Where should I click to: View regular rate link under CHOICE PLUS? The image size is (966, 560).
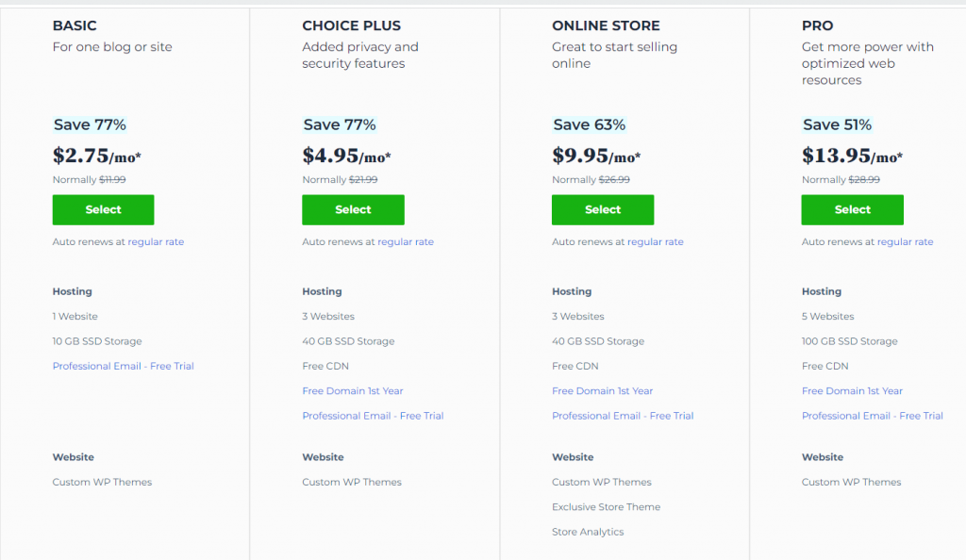pyautogui.click(x=406, y=242)
